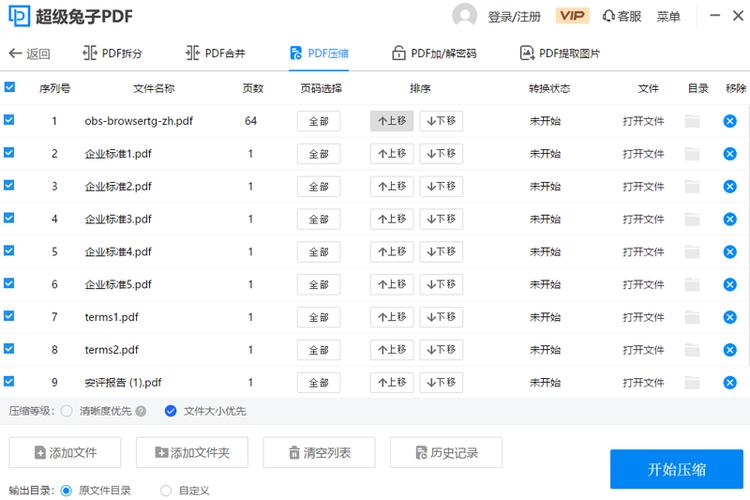Remove 企业标准1.pdf with blue X icon
The width and height of the screenshot is (750, 500).
coord(729,154)
